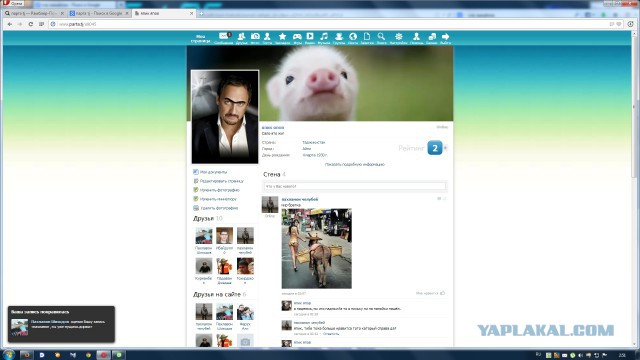Show detailed profile information link

coord(355,164)
